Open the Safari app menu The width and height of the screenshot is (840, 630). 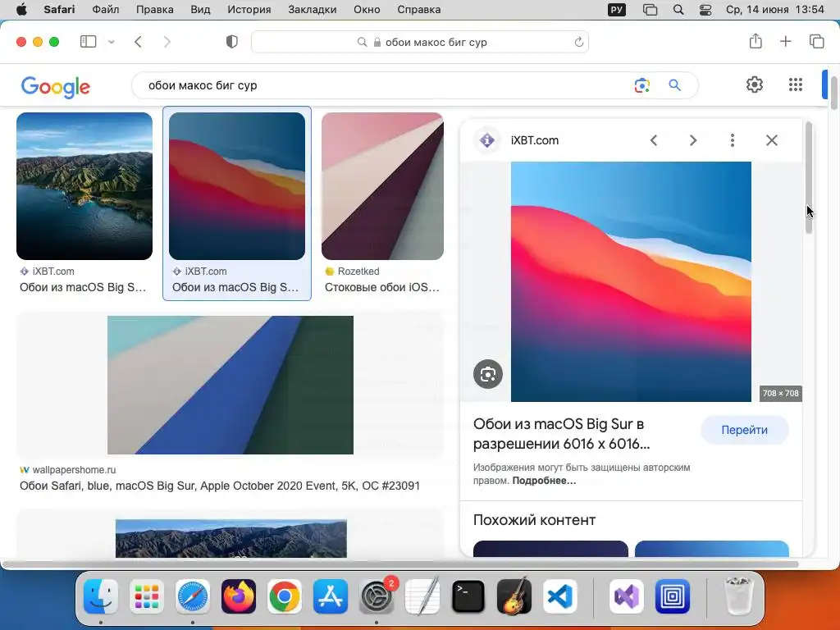(x=59, y=10)
